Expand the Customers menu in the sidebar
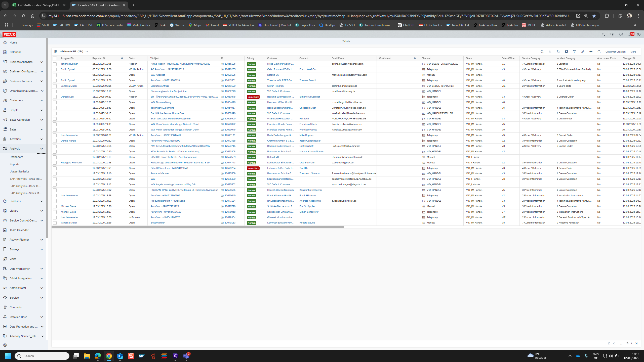 (x=42, y=100)
